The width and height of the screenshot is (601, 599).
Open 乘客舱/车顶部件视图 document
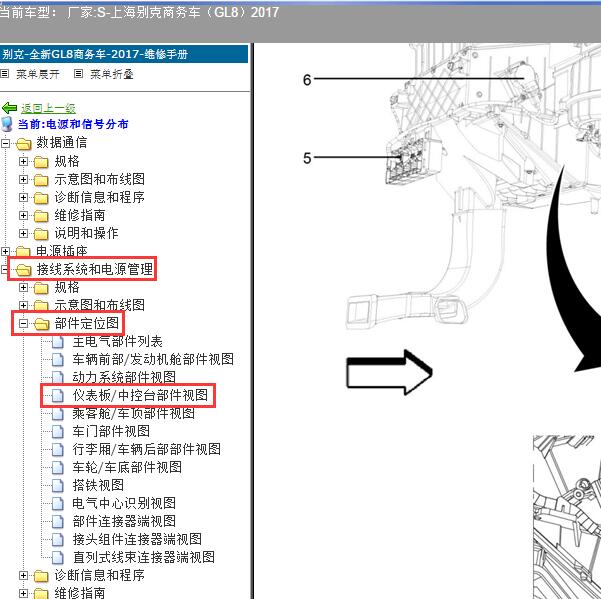coord(133,413)
